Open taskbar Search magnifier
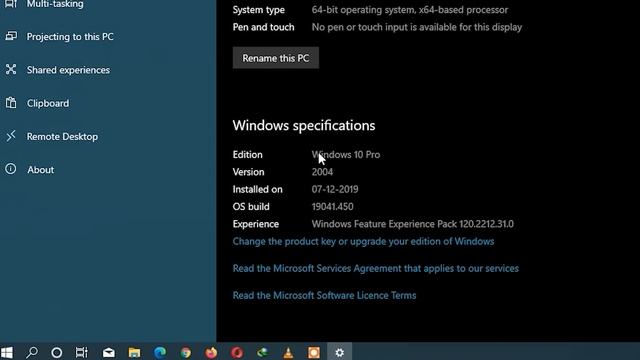The height and width of the screenshot is (360, 640). click(32, 352)
